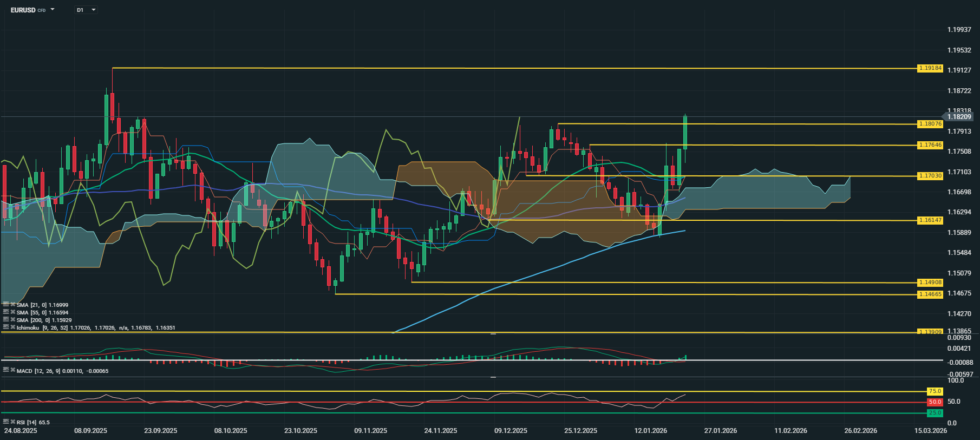The image size is (980, 440).
Task: Click the 1.18722 price axis value
Action: tap(959, 91)
